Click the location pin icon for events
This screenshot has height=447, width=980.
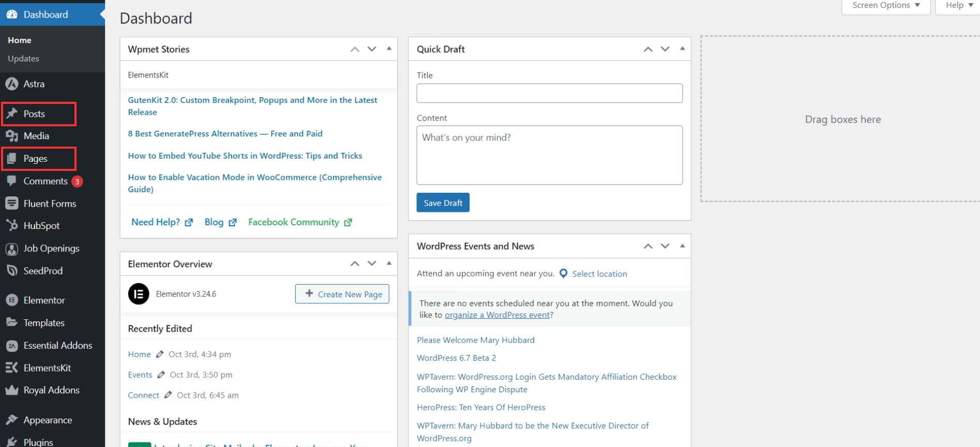(564, 273)
